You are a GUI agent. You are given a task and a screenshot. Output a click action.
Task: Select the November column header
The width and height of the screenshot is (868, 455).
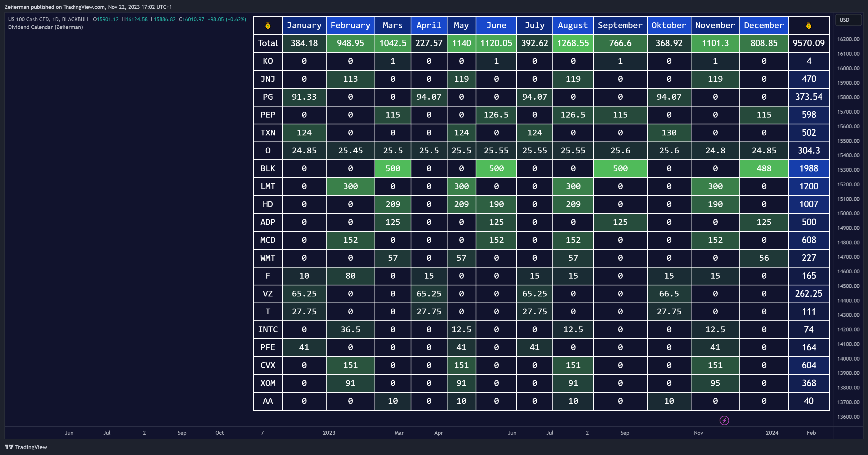click(715, 26)
